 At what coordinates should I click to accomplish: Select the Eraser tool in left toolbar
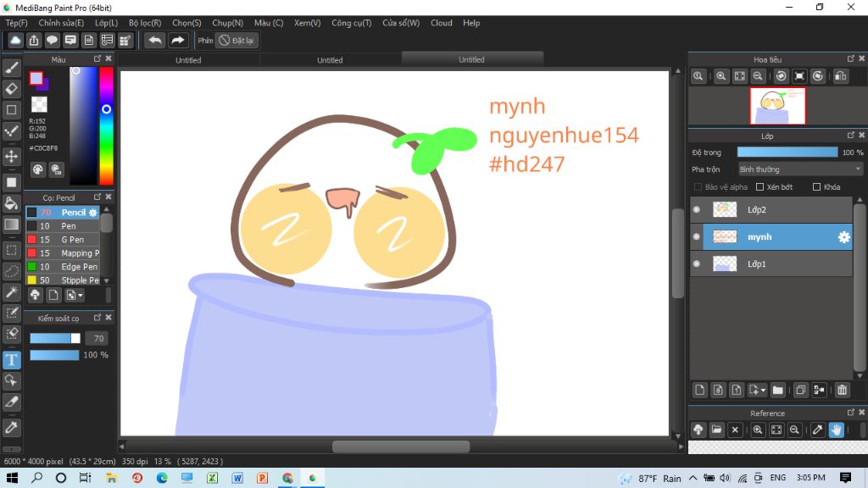click(12, 88)
